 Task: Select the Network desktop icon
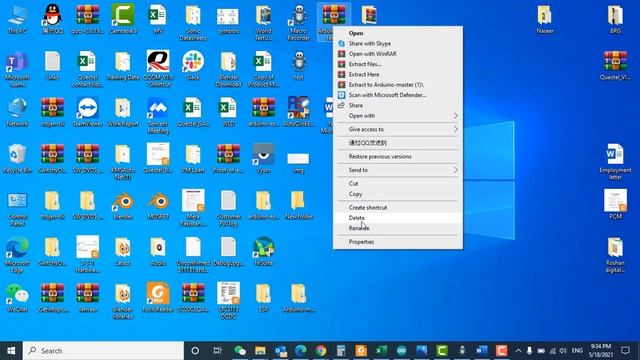[17, 112]
